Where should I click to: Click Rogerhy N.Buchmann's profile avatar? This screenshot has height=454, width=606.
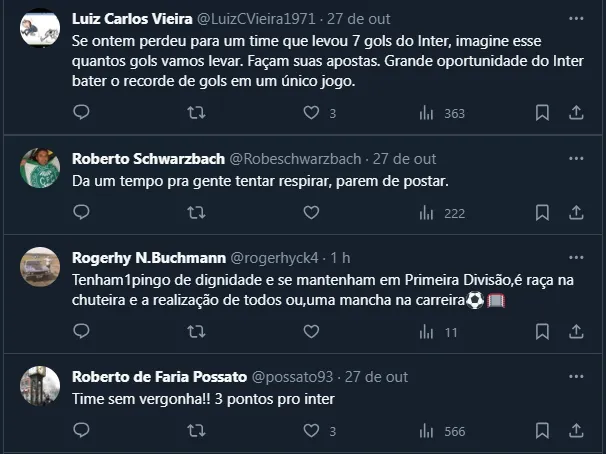(40, 266)
